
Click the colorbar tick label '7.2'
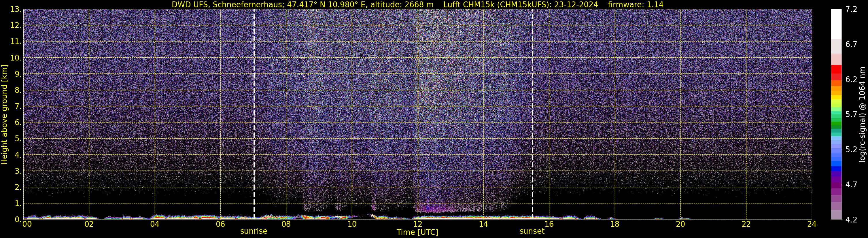(851, 9)
